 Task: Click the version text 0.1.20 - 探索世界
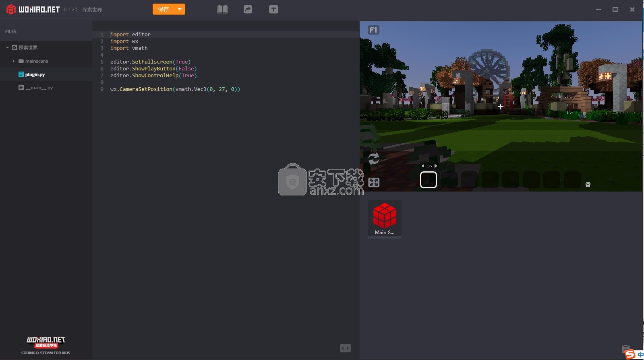(x=83, y=10)
